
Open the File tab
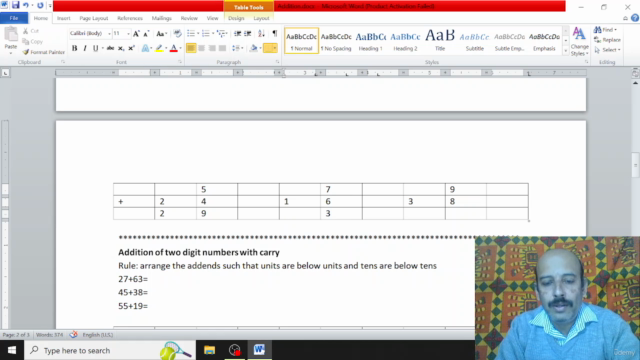click(14, 18)
